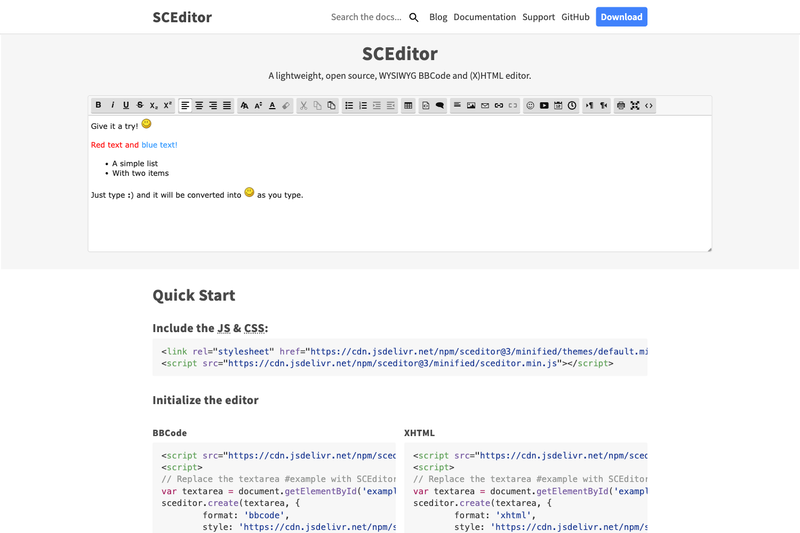Toggle source view mode
800x533 pixels.
(x=648, y=105)
